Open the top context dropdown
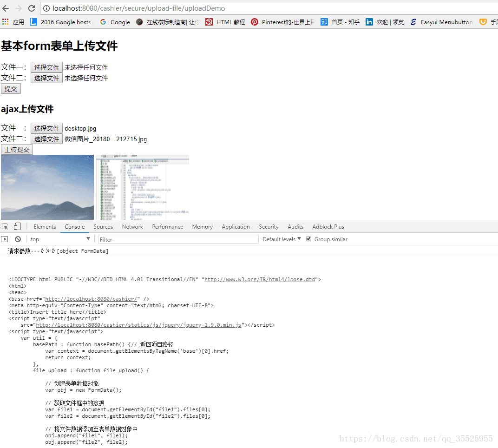 click(x=60, y=239)
